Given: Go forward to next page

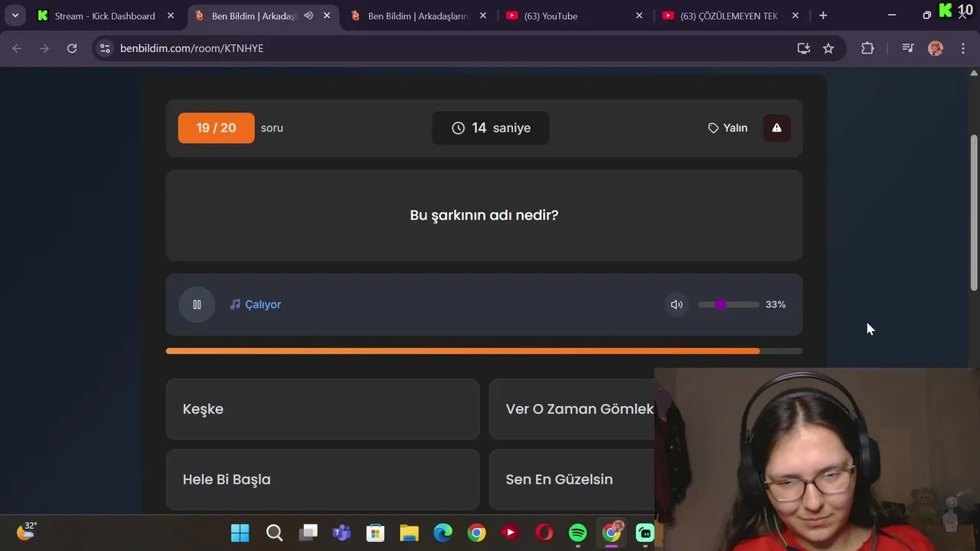Looking at the screenshot, I should (x=44, y=48).
